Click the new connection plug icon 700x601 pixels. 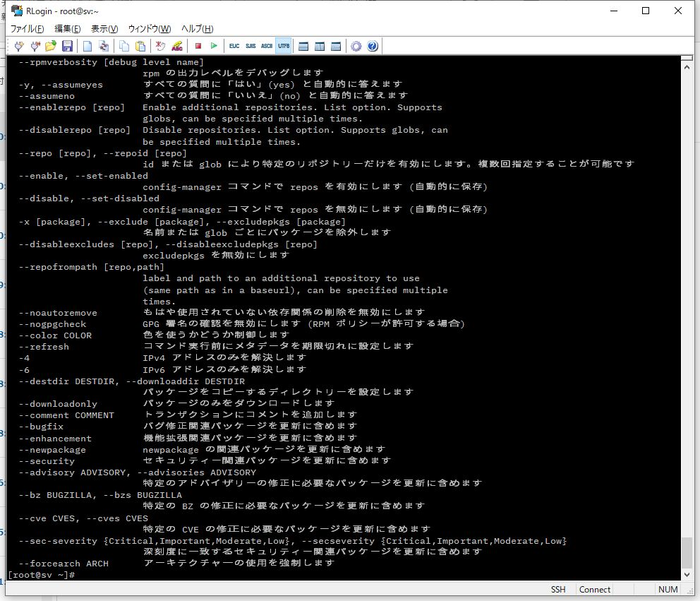[19, 46]
